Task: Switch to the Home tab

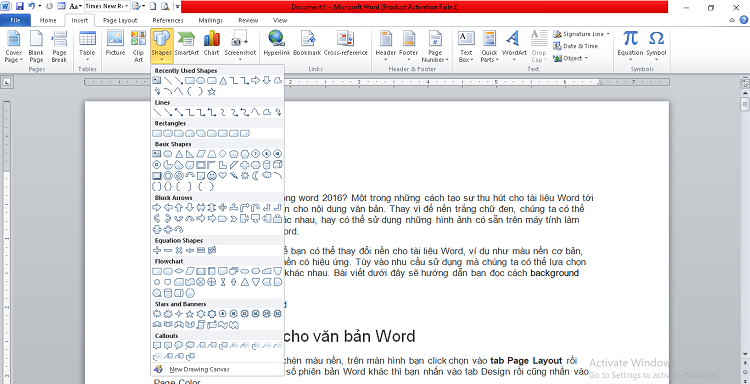Action: (x=48, y=21)
